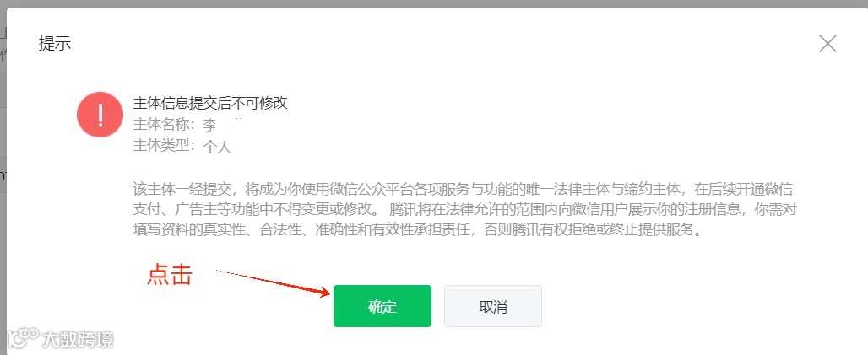868x355 pixels.
Task: Click the line beginning 该主体一经提交
Action: [x=463, y=190]
